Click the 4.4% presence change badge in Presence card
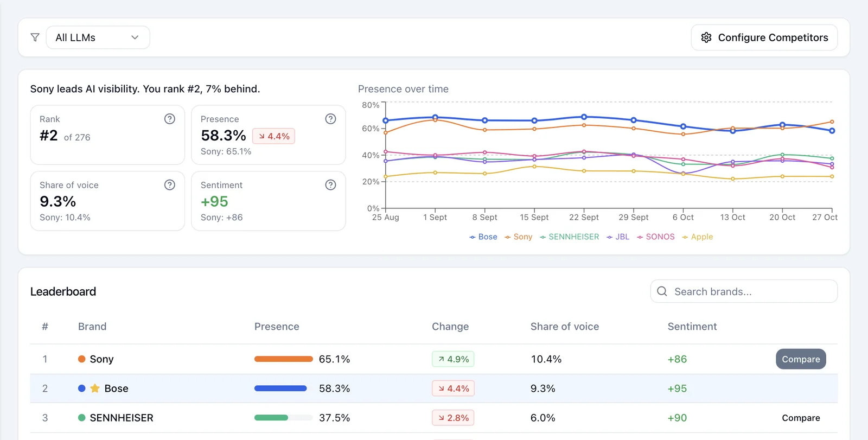This screenshot has width=868, height=440. coord(274,136)
